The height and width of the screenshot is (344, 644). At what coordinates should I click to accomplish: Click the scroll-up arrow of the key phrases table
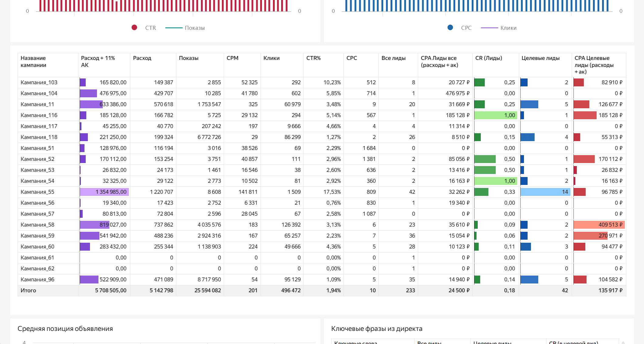(623, 342)
